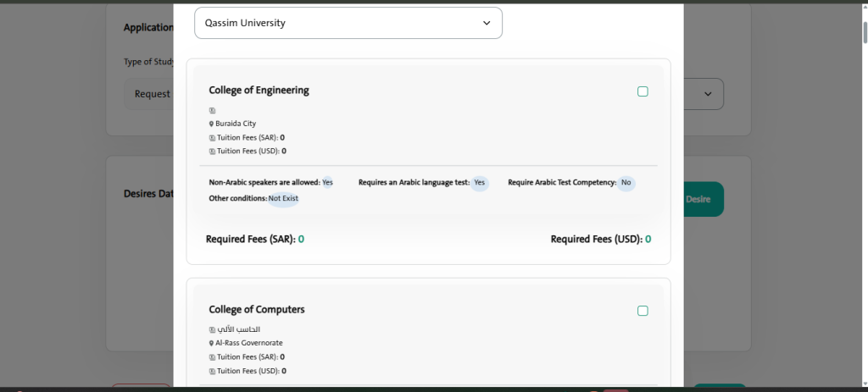Click the green Desire button behind the dialog

pos(703,199)
